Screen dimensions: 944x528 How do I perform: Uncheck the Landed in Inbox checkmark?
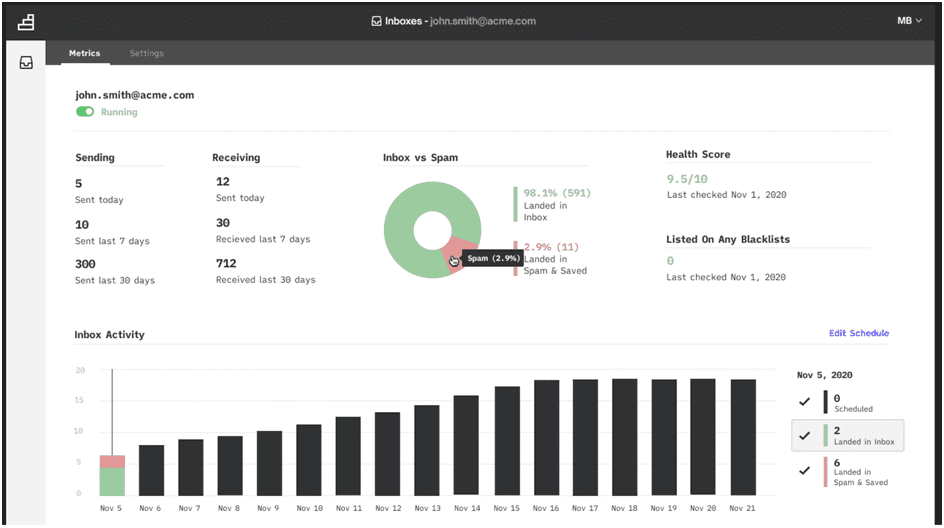[804, 435]
